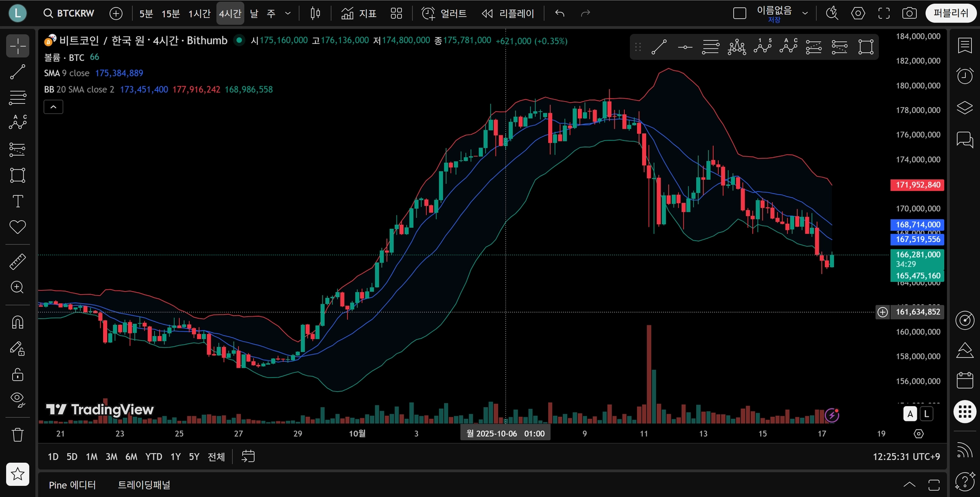Select trend line in floating toolbar
The image size is (980, 497).
[x=659, y=47]
